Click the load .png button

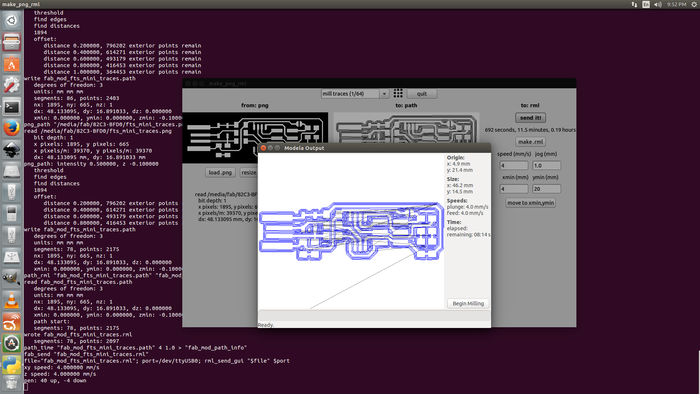click(220, 173)
